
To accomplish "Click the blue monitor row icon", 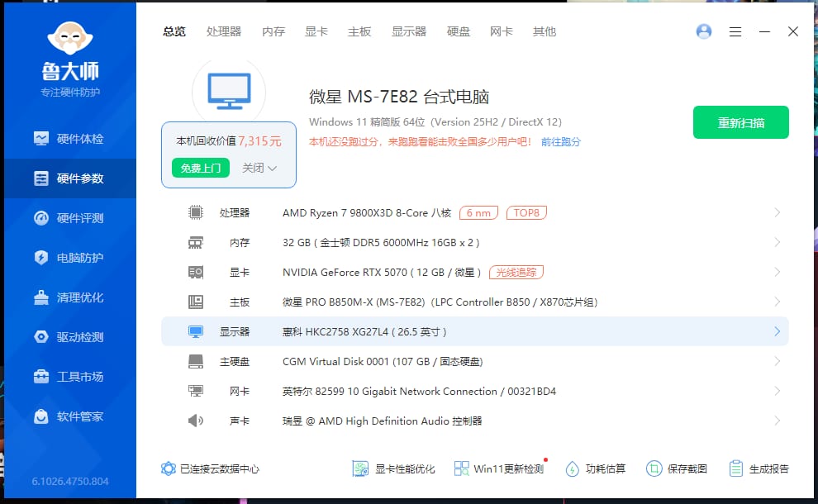I will click(x=196, y=332).
